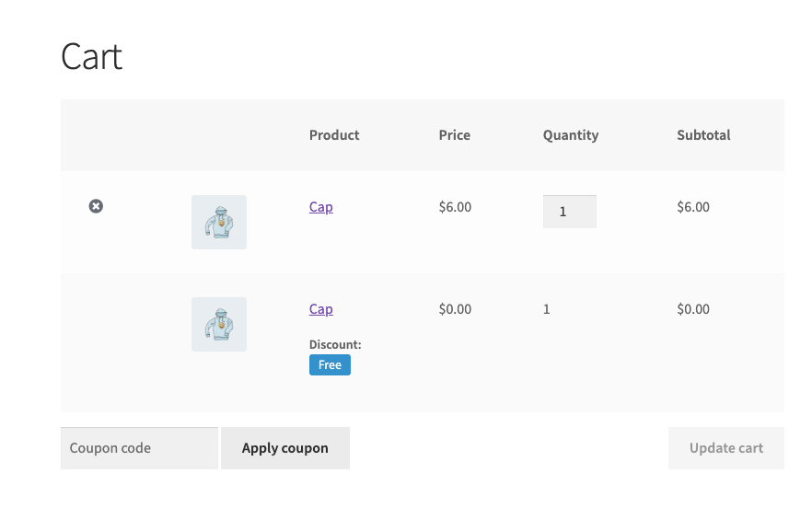The height and width of the screenshot is (519, 812).
Task: Click the $0.00 price of free Cap
Action: [455, 309]
